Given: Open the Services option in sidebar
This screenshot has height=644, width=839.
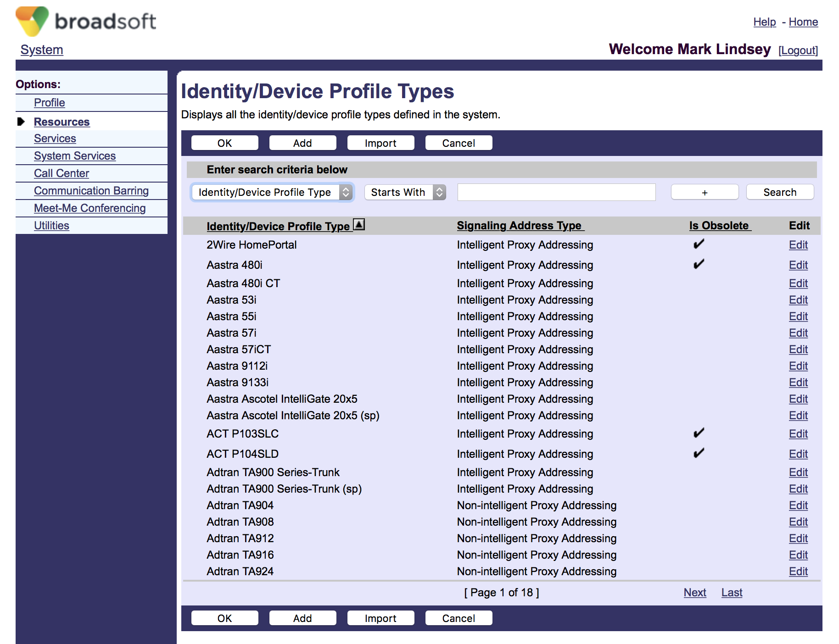Looking at the screenshot, I should (55, 139).
